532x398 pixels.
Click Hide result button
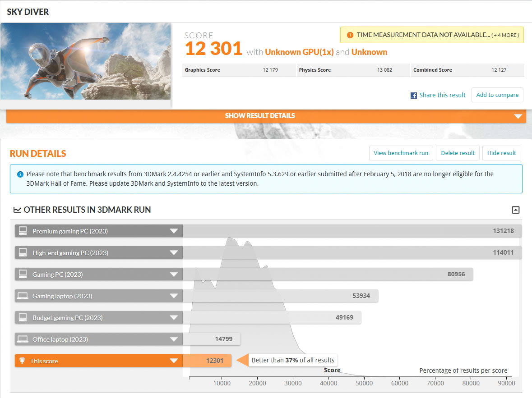point(501,153)
